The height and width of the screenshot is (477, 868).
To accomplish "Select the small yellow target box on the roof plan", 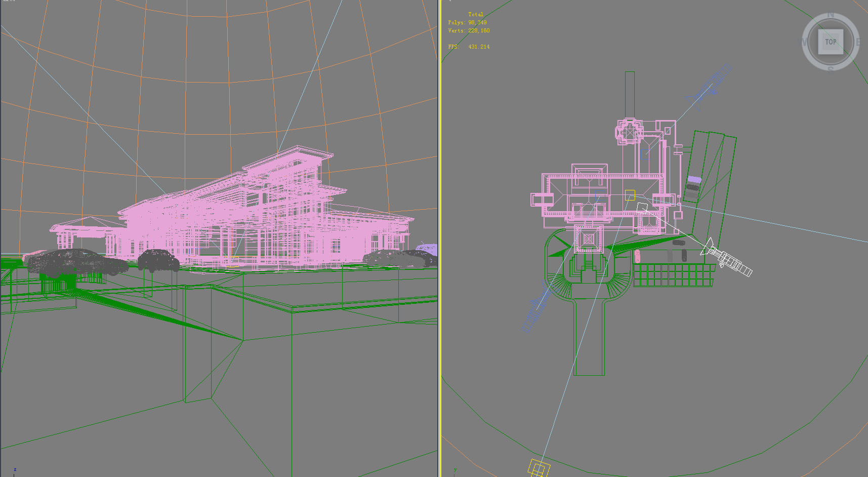I will pyautogui.click(x=630, y=195).
